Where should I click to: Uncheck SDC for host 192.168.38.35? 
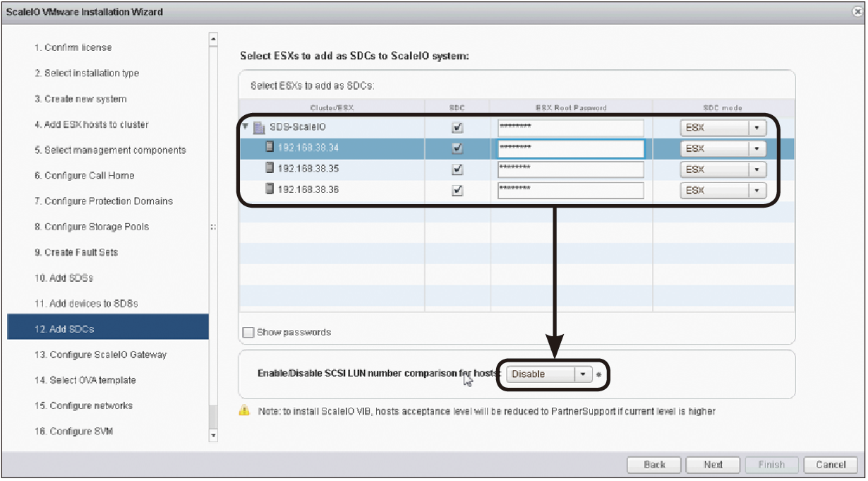tap(457, 170)
